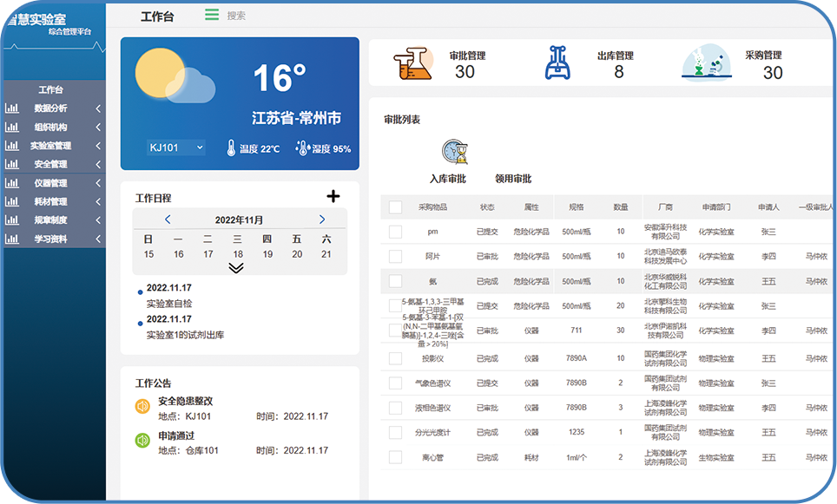Switch to the 领用审批 list
Image resolution: width=837 pixels, height=504 pixels.
pyautogui.click(x=512, y=179)
